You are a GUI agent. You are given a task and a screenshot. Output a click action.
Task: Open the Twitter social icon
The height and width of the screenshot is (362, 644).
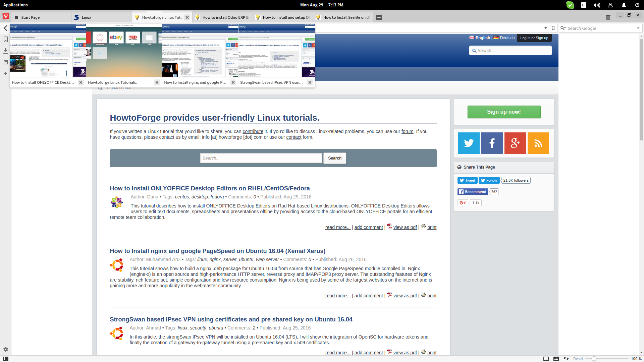click(x=469, y=143)
